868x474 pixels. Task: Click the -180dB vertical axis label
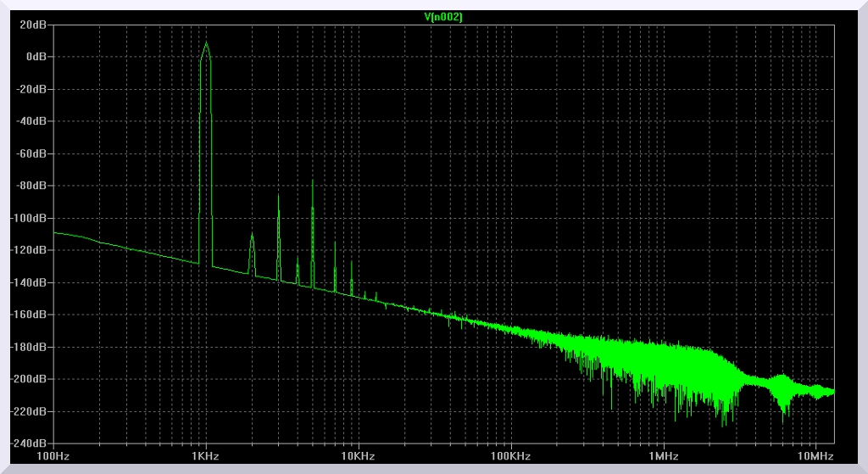(x=31, y=347)
